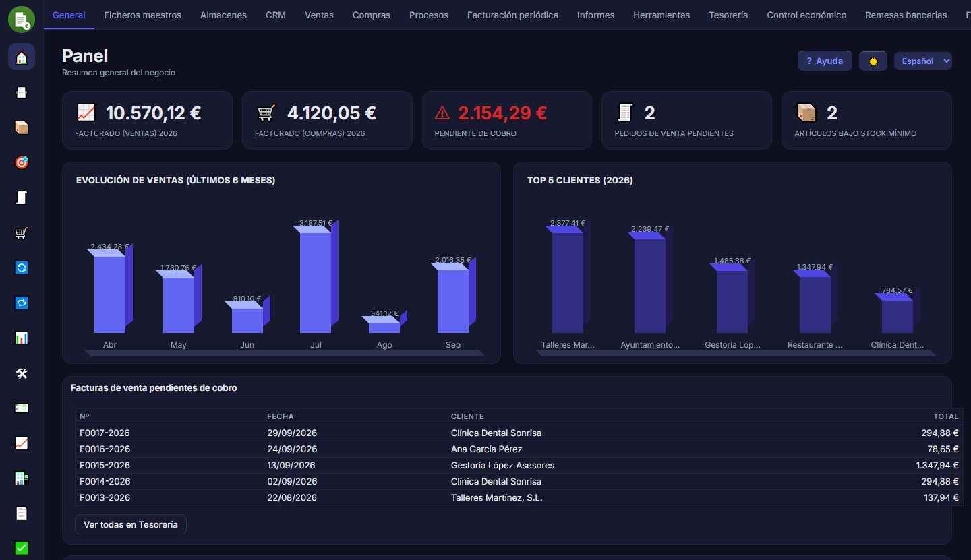This screenshot has width=971, height=560.
Task: Switch to the Facturación periódica menu
Action: pos(512,15)
